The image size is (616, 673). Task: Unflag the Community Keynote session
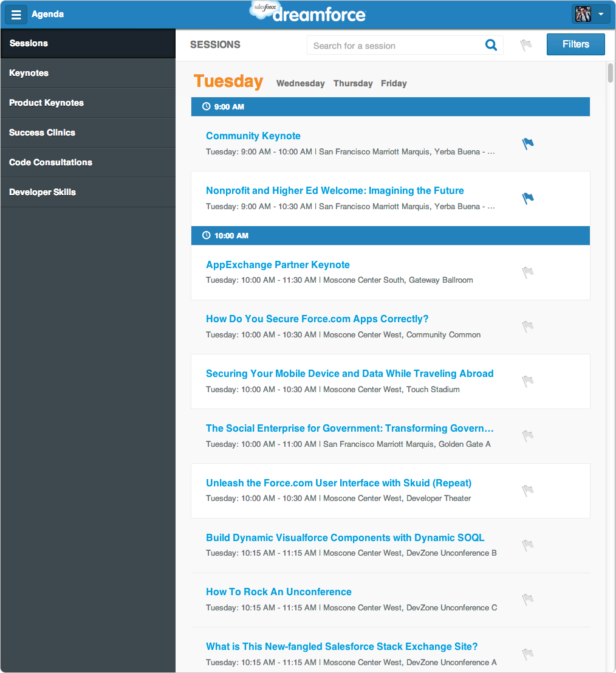pyautogui.click(x=528, y=143)
